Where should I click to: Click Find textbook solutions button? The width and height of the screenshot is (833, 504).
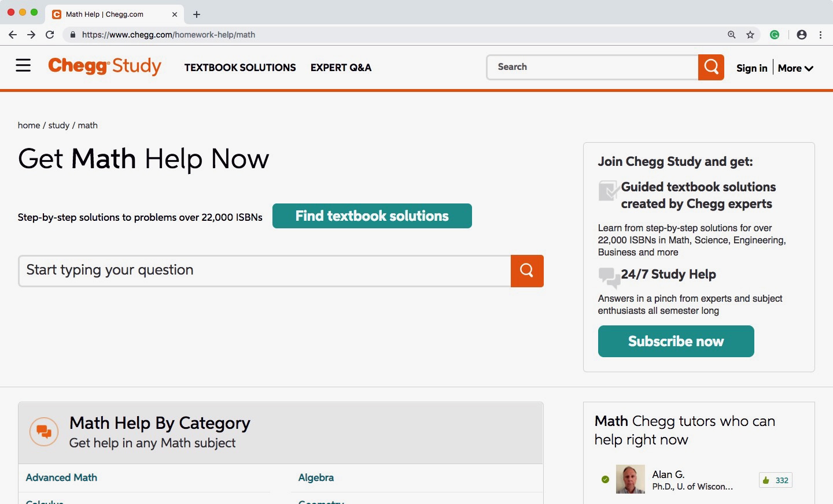pos(372,216)
